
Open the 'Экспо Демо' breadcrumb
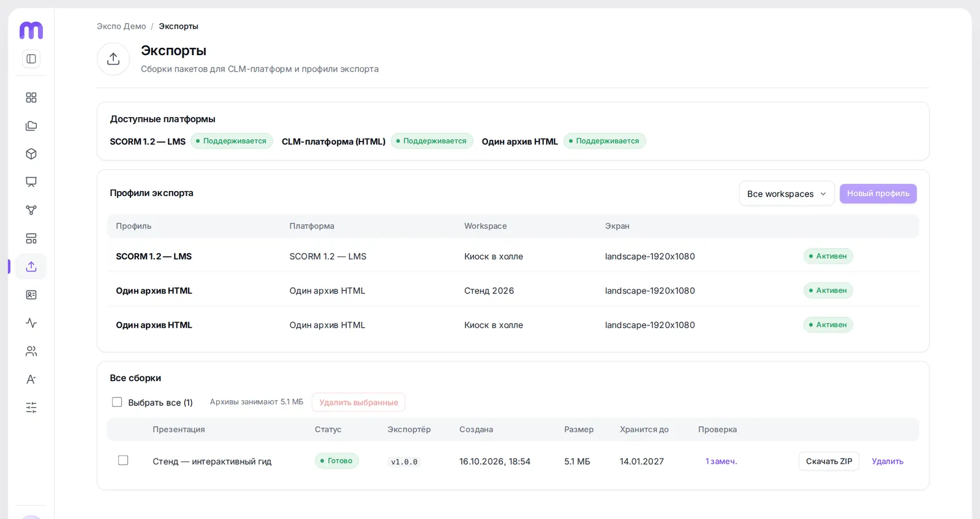121,26
